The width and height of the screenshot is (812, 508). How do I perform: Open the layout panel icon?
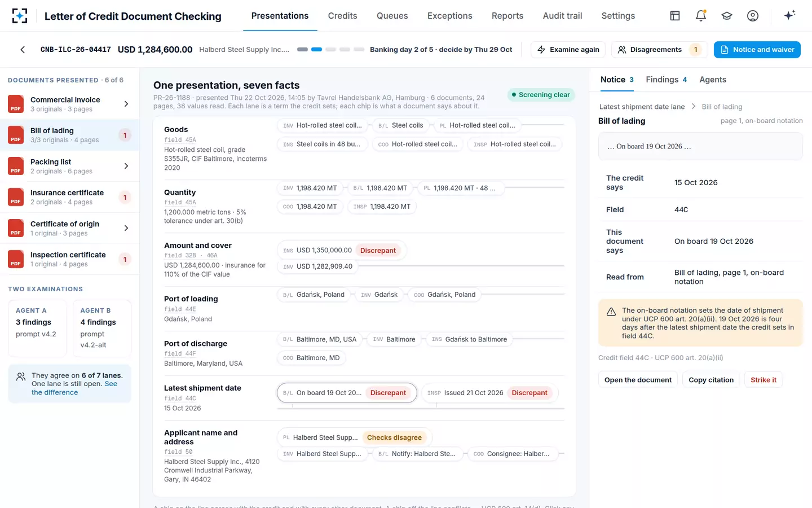(x=675, y=16)
